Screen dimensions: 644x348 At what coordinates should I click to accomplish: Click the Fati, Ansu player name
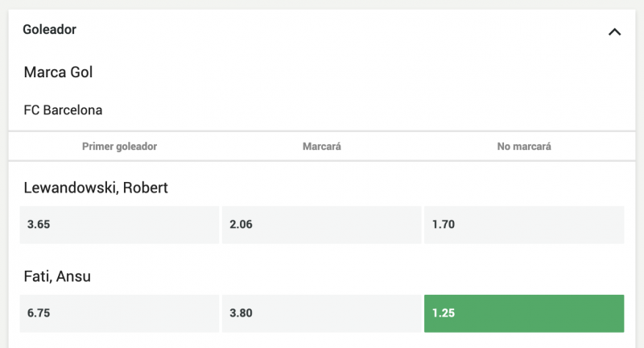[x=57, y=276]
